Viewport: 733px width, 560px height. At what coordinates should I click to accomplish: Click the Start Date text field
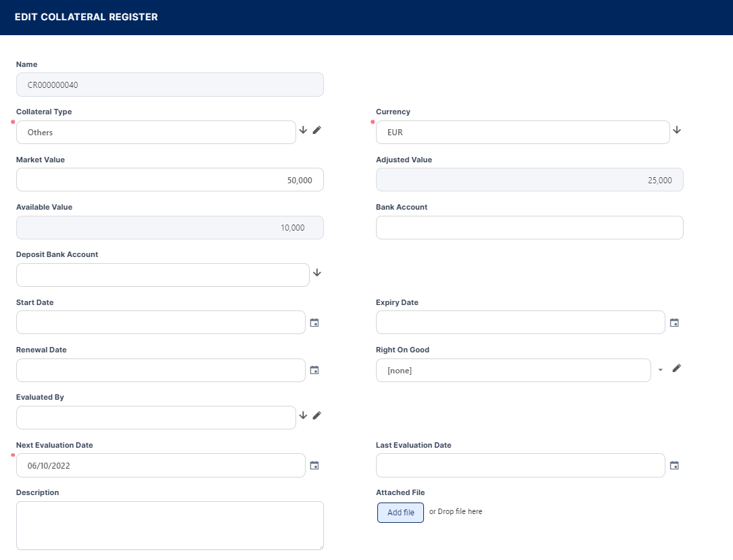pos(161,323)
